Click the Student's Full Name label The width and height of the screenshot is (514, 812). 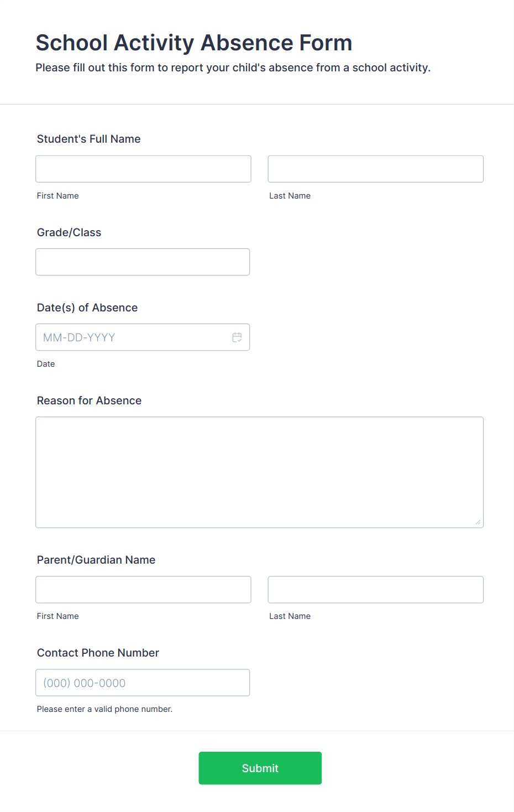tap(88, 139)
